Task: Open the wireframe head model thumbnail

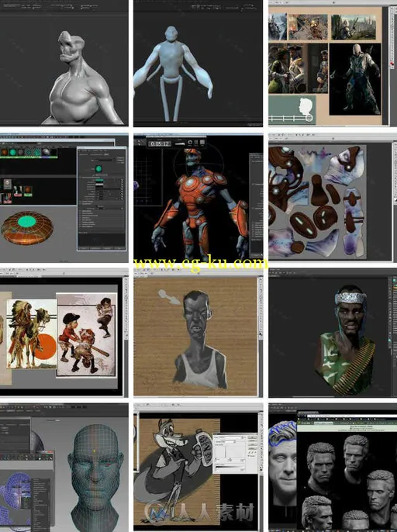Action: (64, 468)
